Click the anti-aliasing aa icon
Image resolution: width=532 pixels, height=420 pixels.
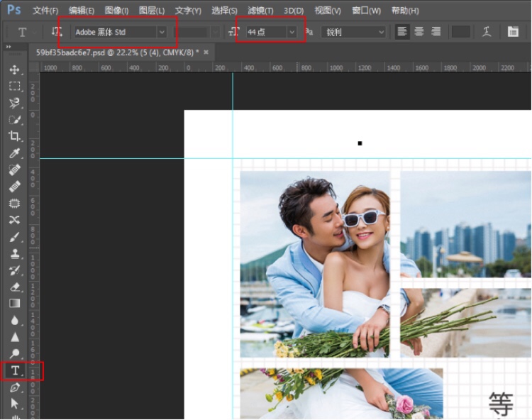pyautogui.click(x=309, y=32)
